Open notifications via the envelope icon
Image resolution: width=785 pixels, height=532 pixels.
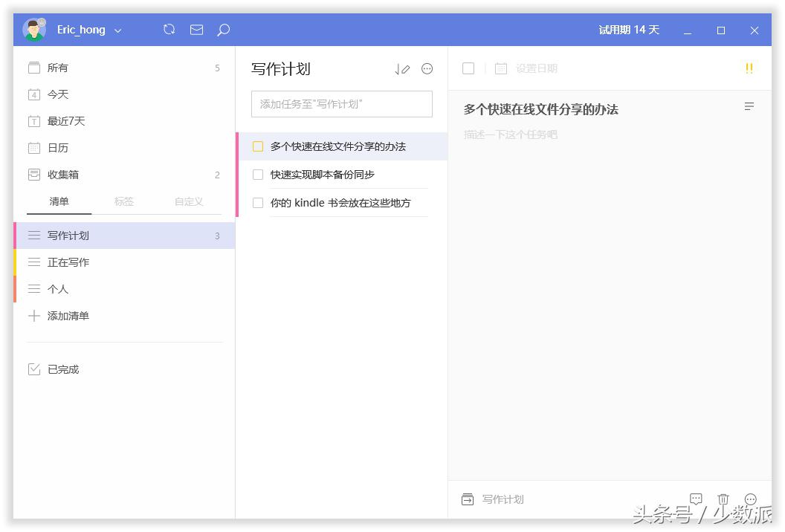196,30
